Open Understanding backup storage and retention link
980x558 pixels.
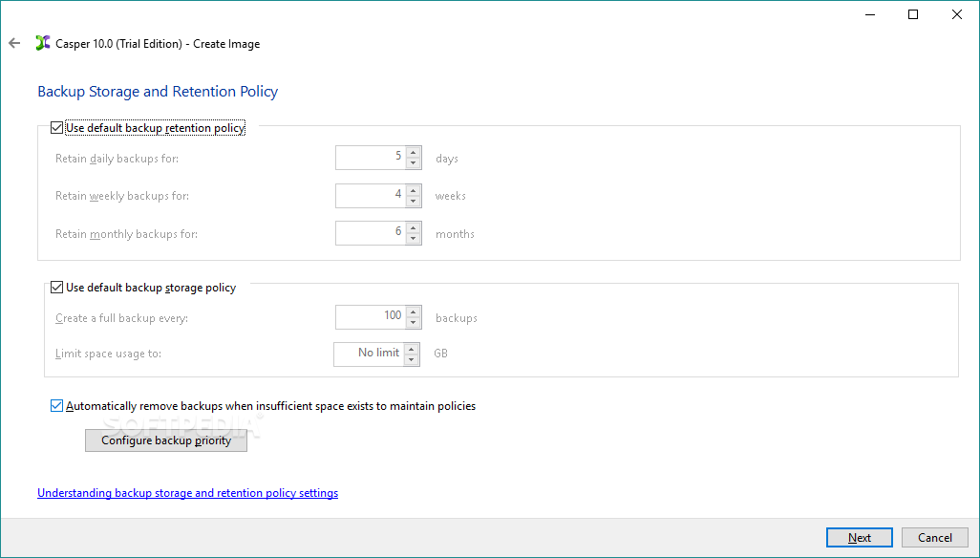[187, 493]
